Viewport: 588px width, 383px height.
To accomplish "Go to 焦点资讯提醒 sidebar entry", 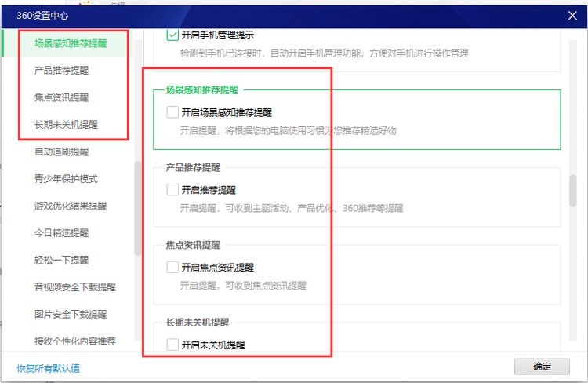I will (61, 98).
